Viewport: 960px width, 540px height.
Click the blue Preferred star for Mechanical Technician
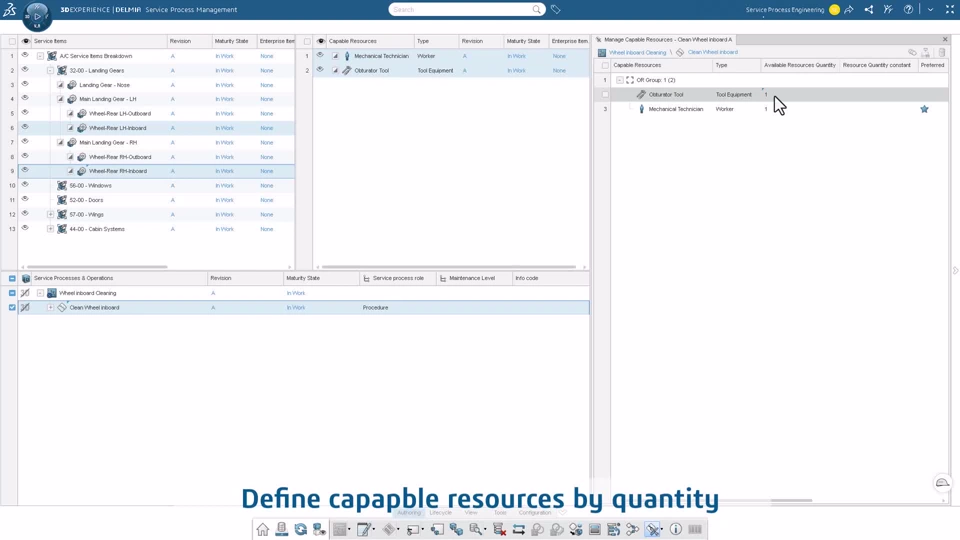pyautogui.click(x=924, y=109)
